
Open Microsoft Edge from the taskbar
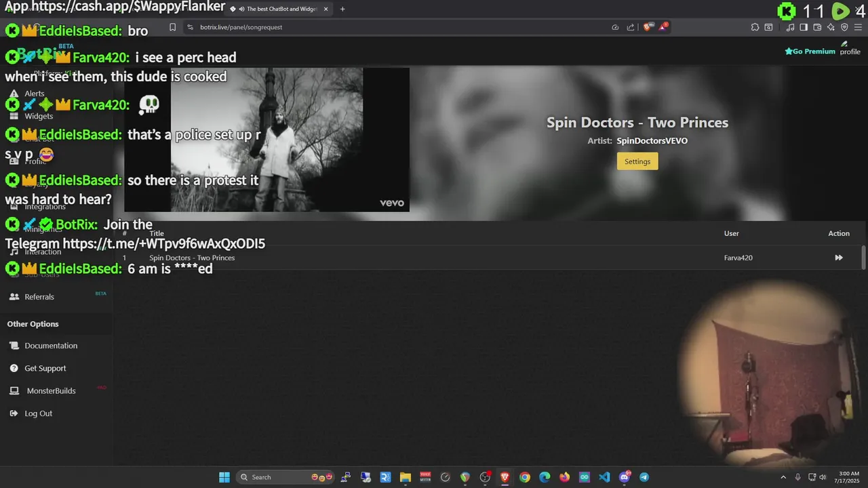tap(545, 477)
